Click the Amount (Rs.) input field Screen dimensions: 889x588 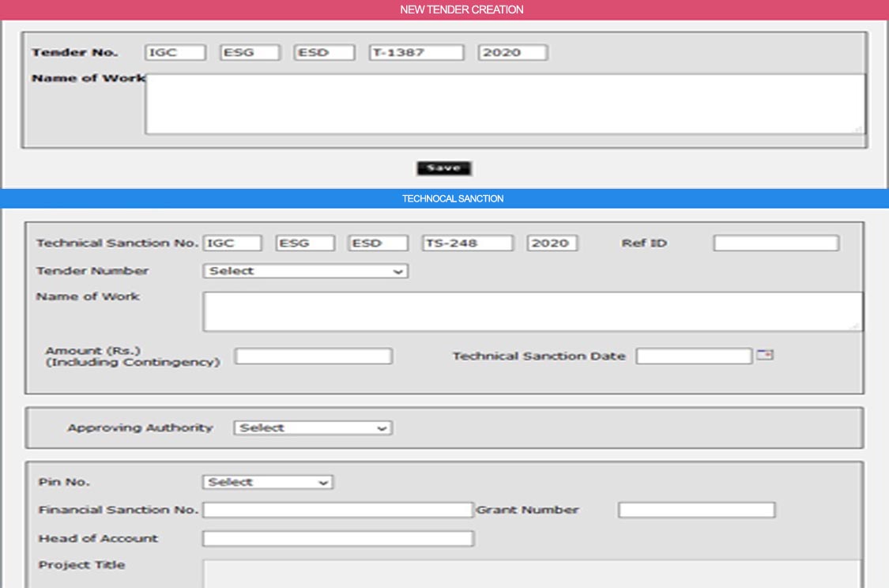pyautogui.click(x=313, y=356)
